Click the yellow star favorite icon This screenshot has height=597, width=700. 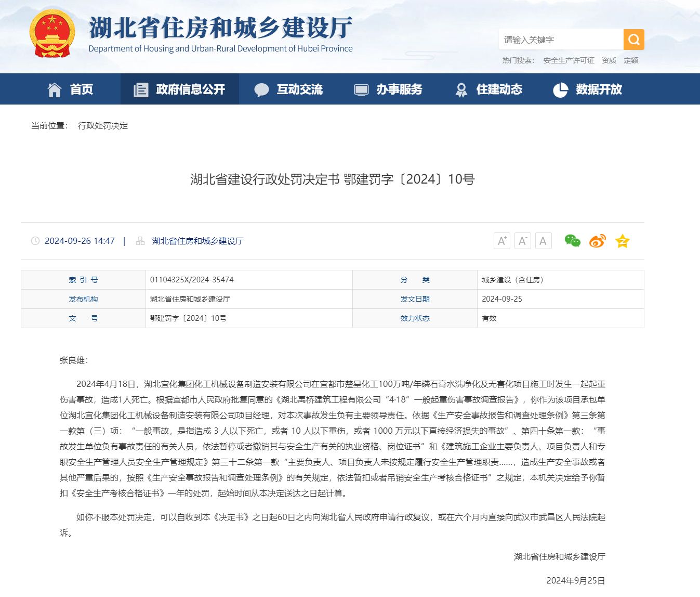pyautogui.click(x=622, y=241)
